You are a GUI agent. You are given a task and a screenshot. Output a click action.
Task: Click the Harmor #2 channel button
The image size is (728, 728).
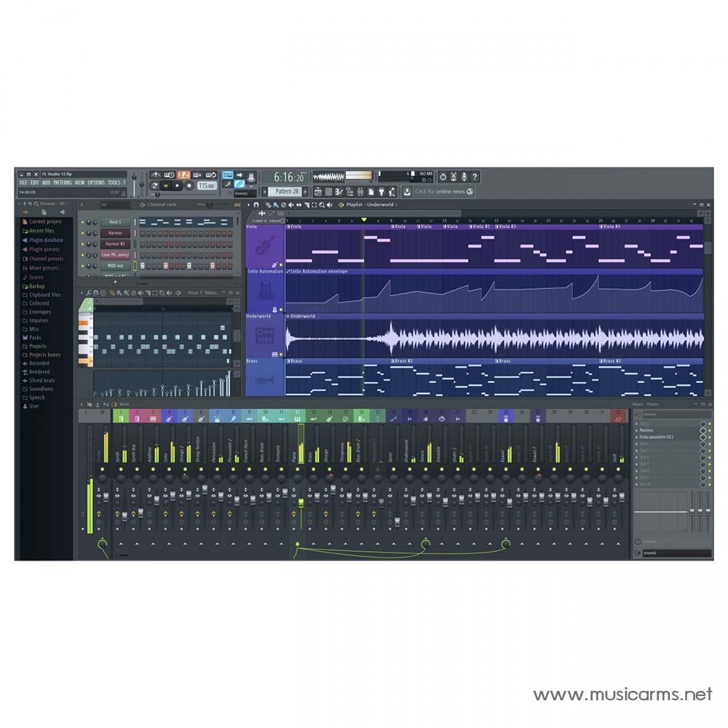(115, 244)
